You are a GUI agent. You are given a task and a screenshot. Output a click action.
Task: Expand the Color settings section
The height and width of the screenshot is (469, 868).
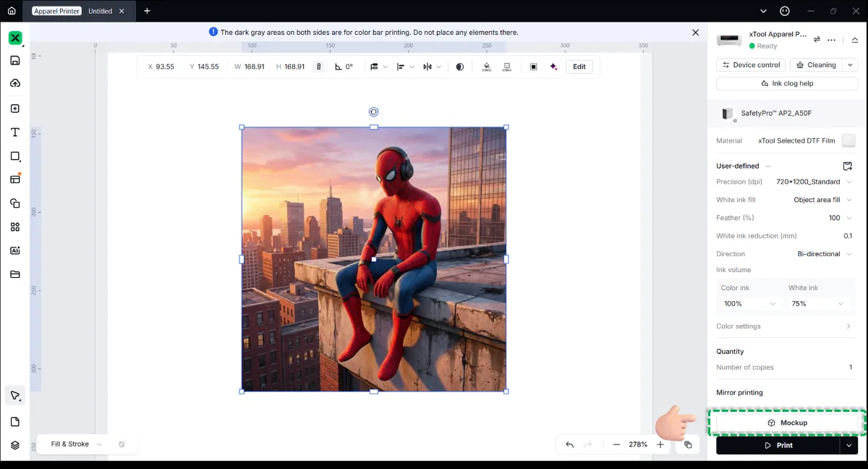(x=784, y=326)
